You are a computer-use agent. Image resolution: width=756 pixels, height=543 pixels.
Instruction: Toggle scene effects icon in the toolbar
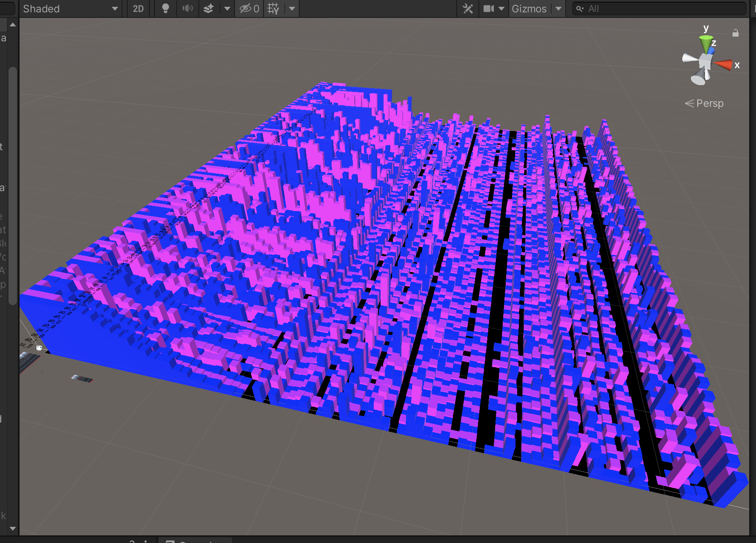(x=209, y=9)
